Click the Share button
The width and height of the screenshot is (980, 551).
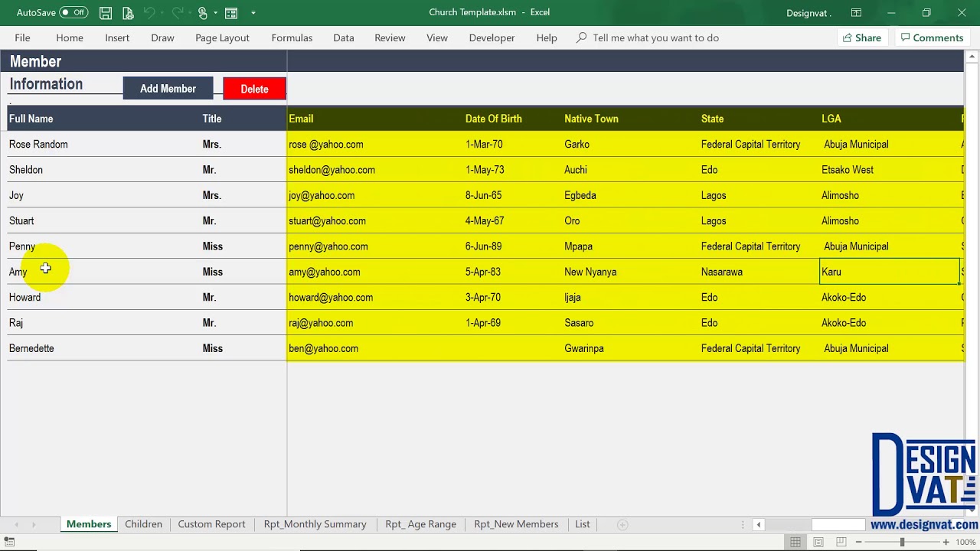point(861,37)
